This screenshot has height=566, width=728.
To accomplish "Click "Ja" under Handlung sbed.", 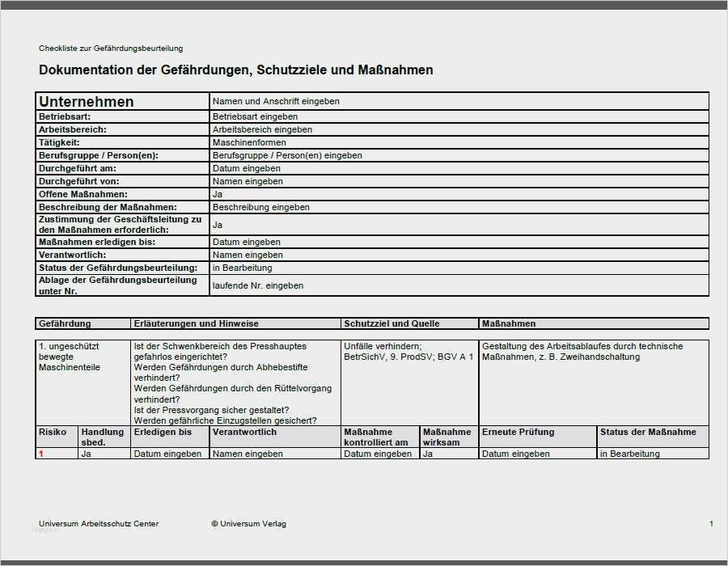I will point(83,454).
